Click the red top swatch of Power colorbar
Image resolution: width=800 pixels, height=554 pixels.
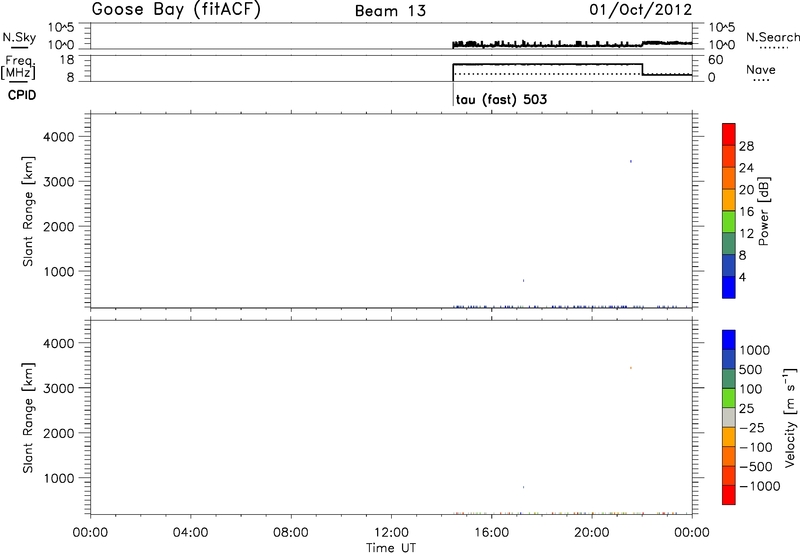tap(729, 134)
